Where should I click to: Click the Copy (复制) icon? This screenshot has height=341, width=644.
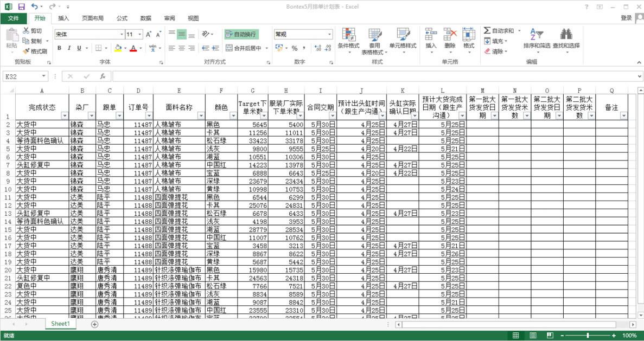26,41
